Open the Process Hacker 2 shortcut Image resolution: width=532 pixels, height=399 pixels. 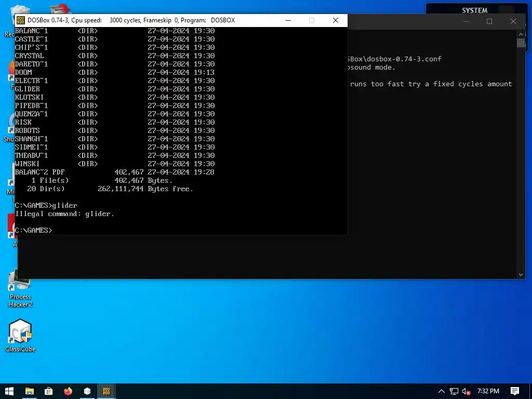click(20, 288)
